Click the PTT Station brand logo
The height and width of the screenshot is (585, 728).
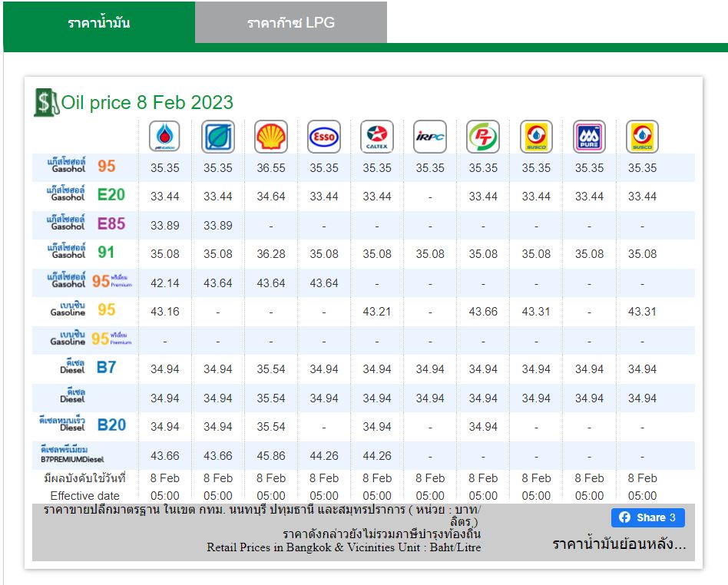pyautogui.click(x=165, y=137)
